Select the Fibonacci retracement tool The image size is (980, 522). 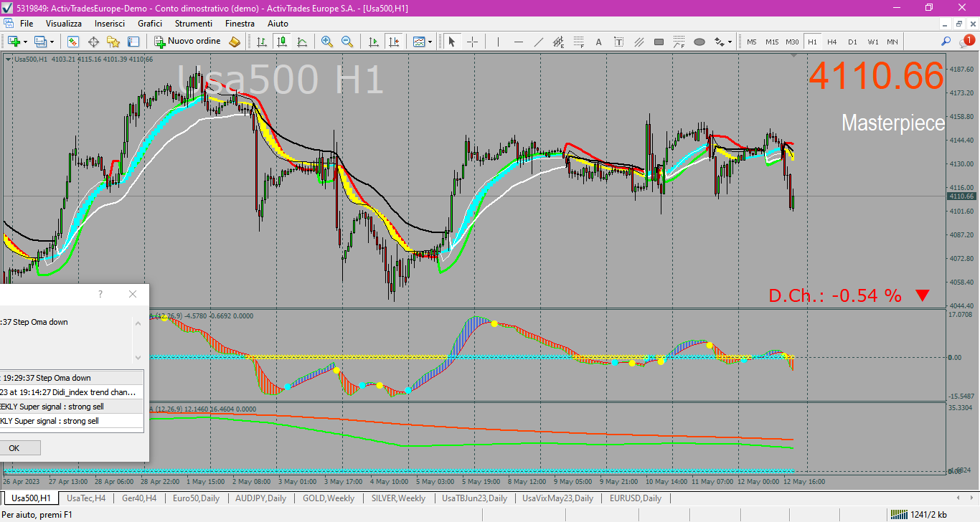578,42
